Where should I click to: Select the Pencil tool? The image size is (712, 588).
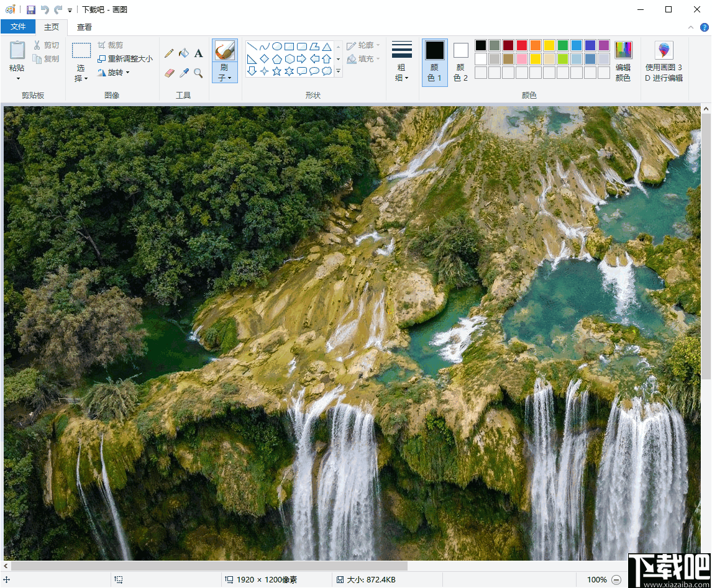tap(169, 53)
